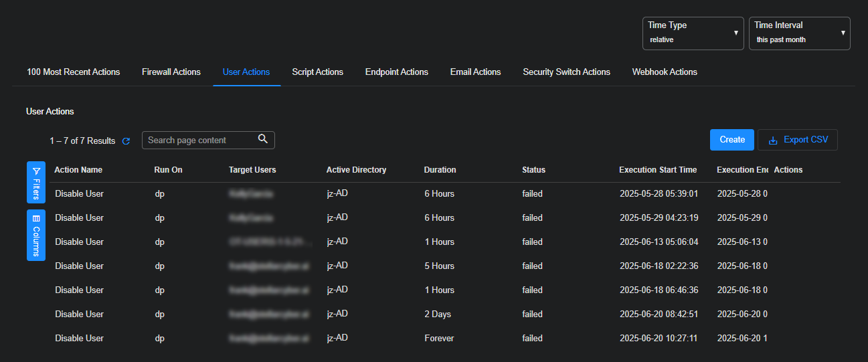Sort by the Duration column header

440,170
